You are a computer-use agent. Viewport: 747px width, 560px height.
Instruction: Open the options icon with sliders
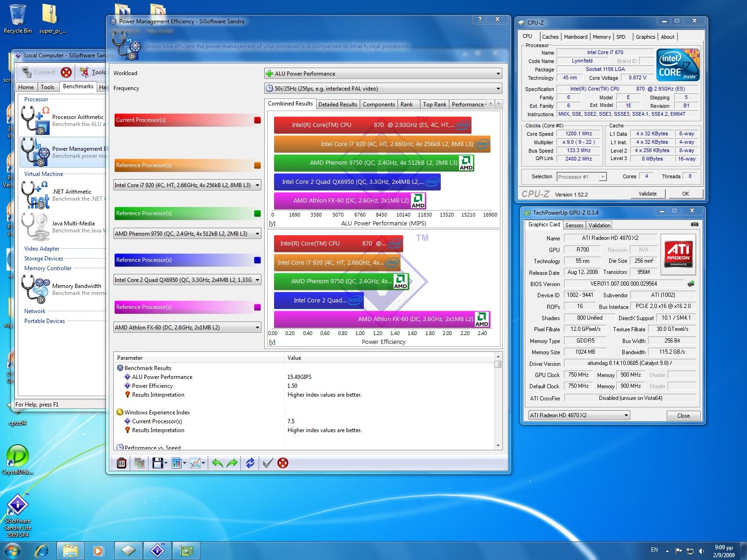(x=121, y=463)
